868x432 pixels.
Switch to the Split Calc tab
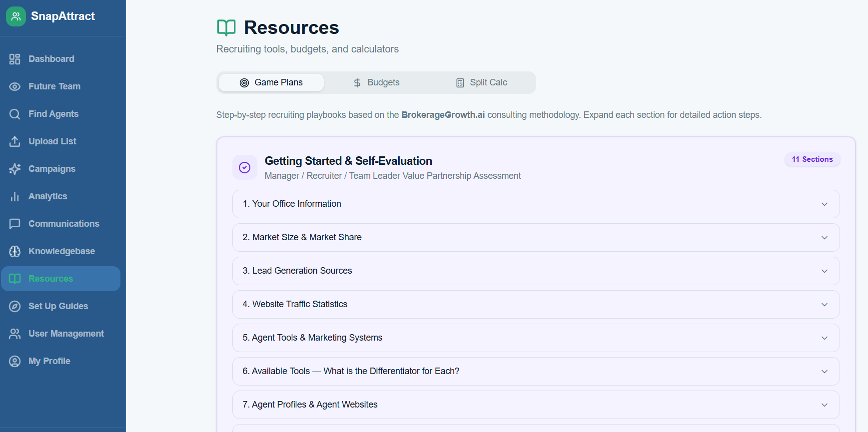pos(481,82)
